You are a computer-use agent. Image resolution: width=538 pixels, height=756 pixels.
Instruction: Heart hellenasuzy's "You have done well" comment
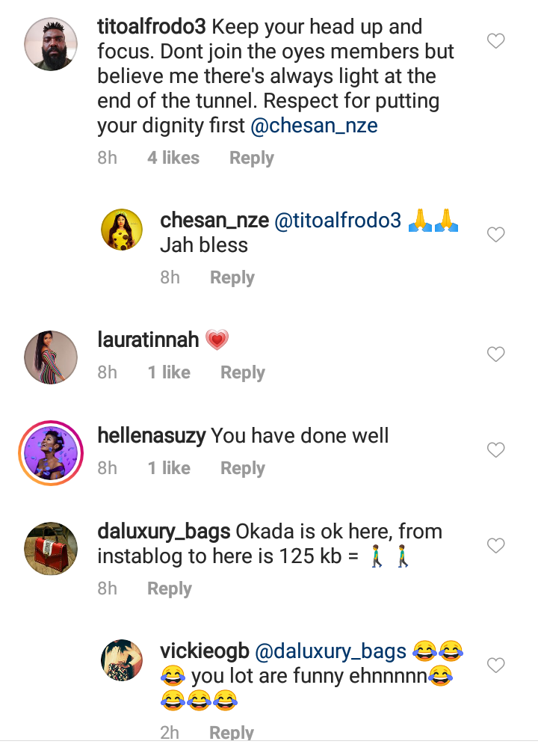496,449
